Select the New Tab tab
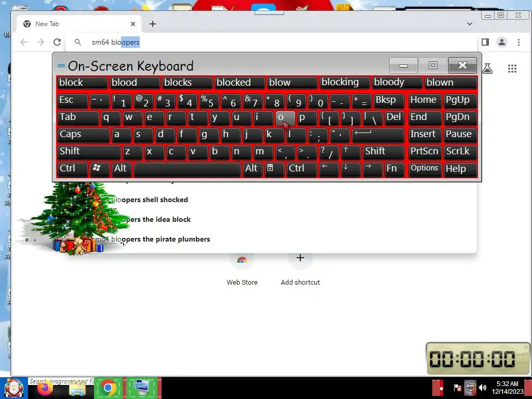532x399 pixels. [79, 24]
